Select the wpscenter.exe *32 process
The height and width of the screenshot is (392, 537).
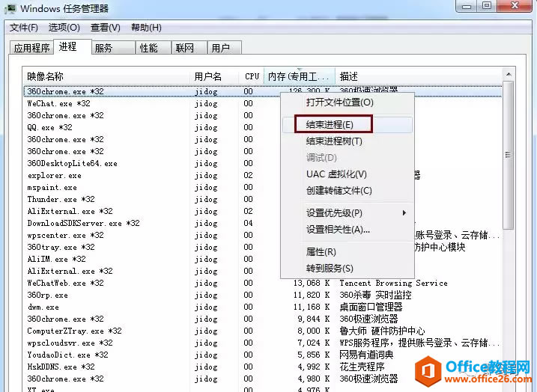tap(263, 235)
